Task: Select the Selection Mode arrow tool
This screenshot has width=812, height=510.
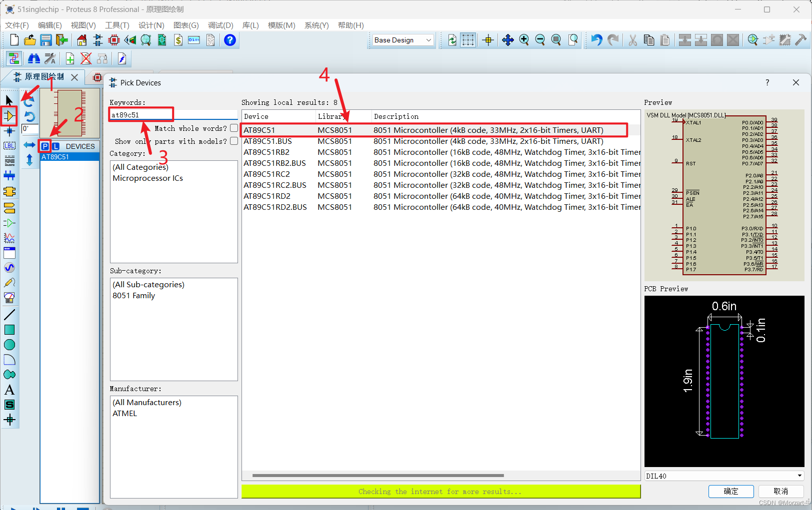Action: click(9, 100)
